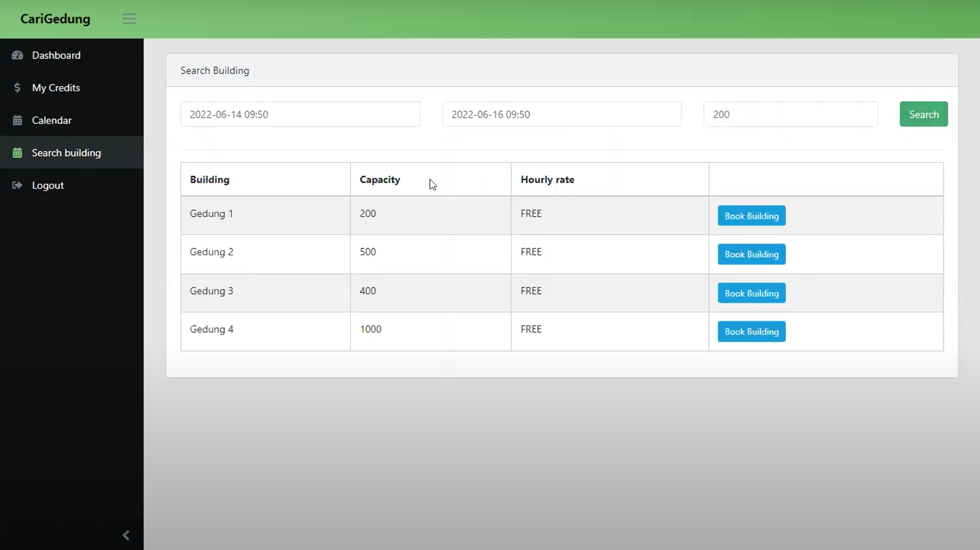Click the Dashboard gauge icon
The height and width of the screenshot is (550, 980).
pos(17,55)
